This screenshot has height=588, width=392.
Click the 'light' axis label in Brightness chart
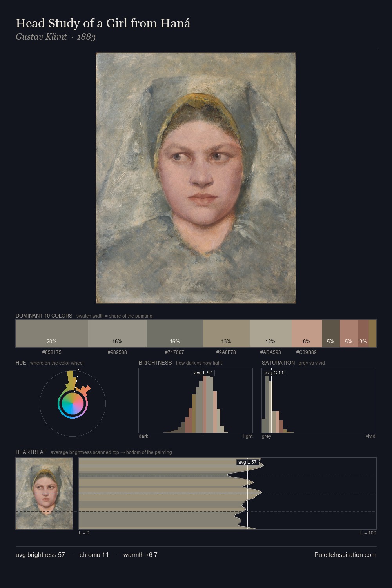click(x=248, y=436)
